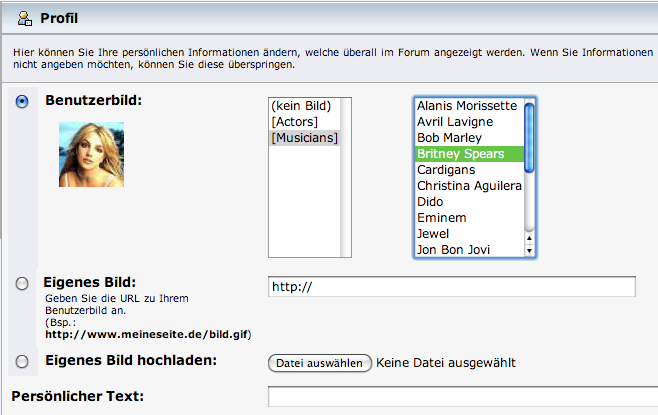The image size is (658, 415).
Task: Select Dido in the avatar list
Action: point(469,202)
